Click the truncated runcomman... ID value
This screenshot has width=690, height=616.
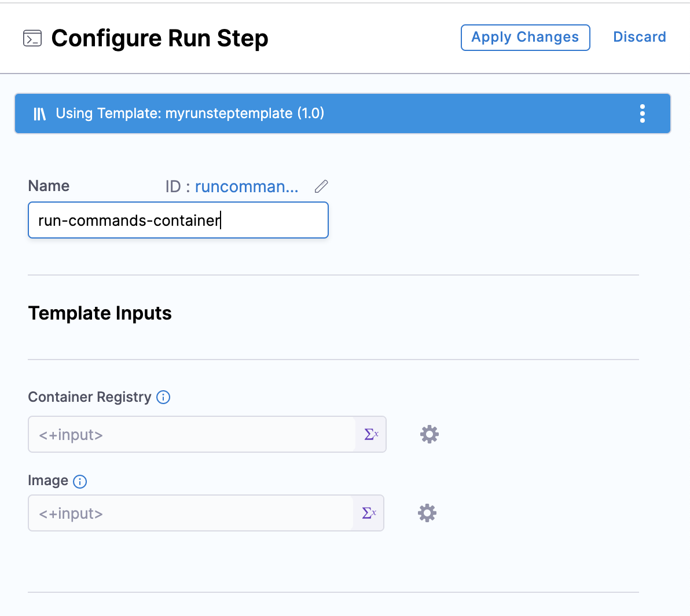[x=247, y=186]
